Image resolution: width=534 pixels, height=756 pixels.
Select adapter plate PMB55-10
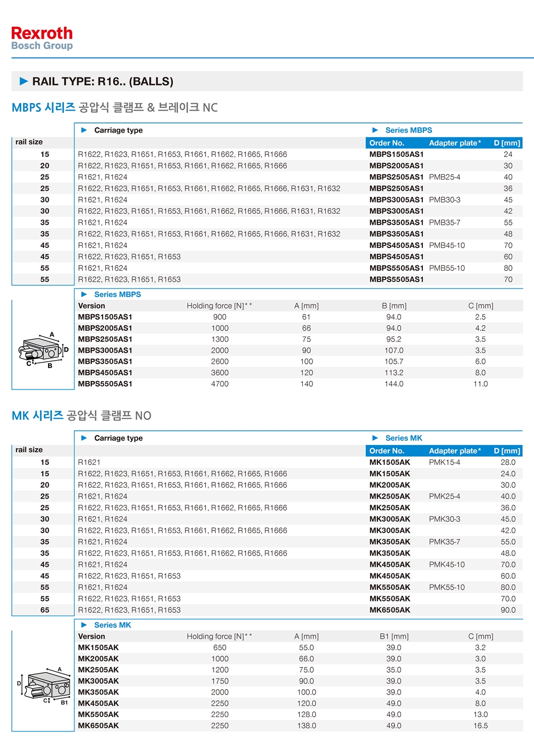(x=447, y=268)
